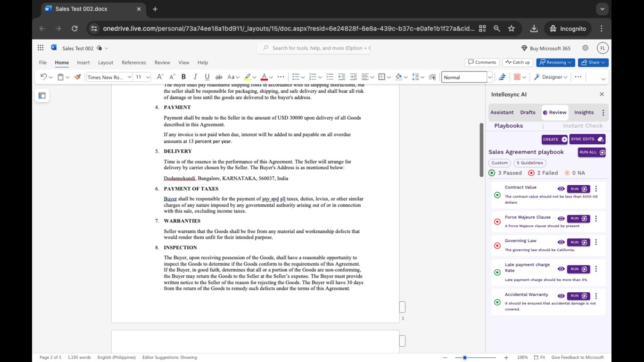The image size is (644, 362).
Task: Toggle italic formatting
Action: 195,77
